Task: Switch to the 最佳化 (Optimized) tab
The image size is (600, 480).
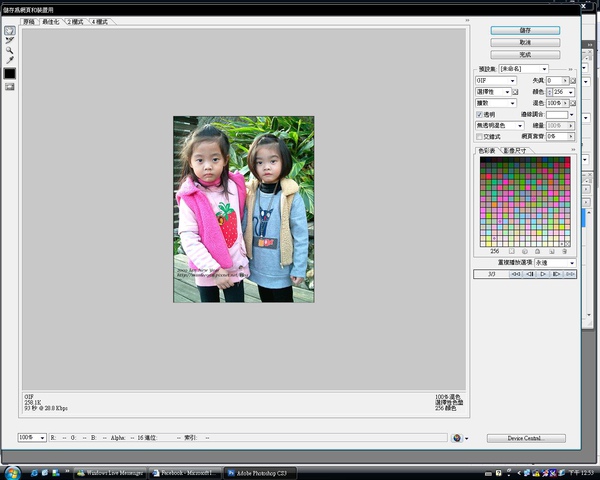Action: pos(51,22)
